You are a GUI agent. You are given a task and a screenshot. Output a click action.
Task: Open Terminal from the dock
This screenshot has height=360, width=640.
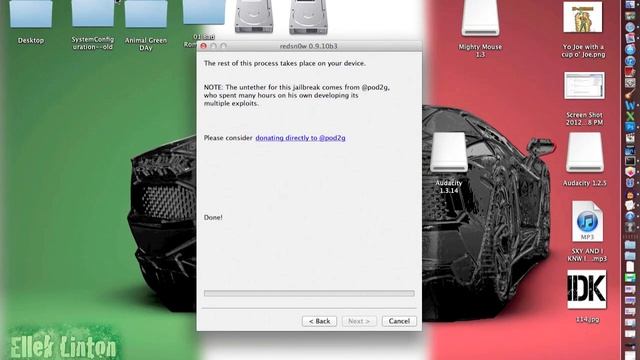[x=630, y=161]
